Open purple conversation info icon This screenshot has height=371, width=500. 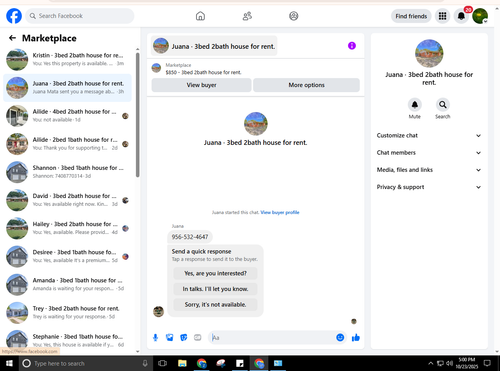352,46
